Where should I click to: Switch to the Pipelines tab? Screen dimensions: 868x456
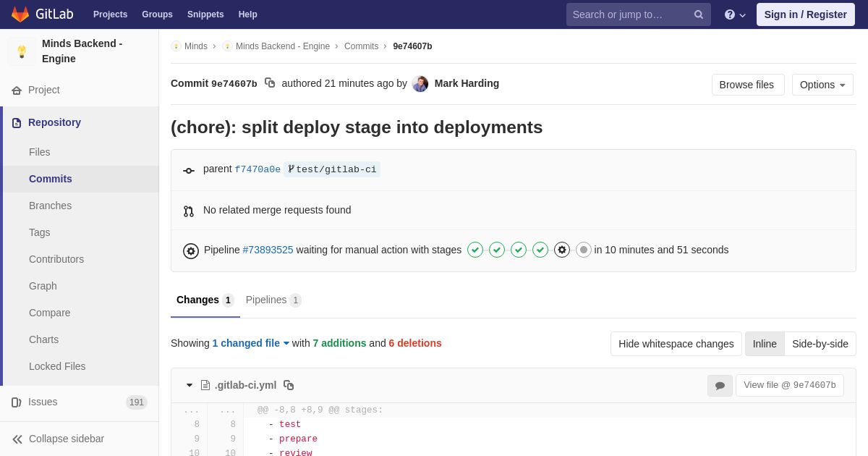[273, 300]
